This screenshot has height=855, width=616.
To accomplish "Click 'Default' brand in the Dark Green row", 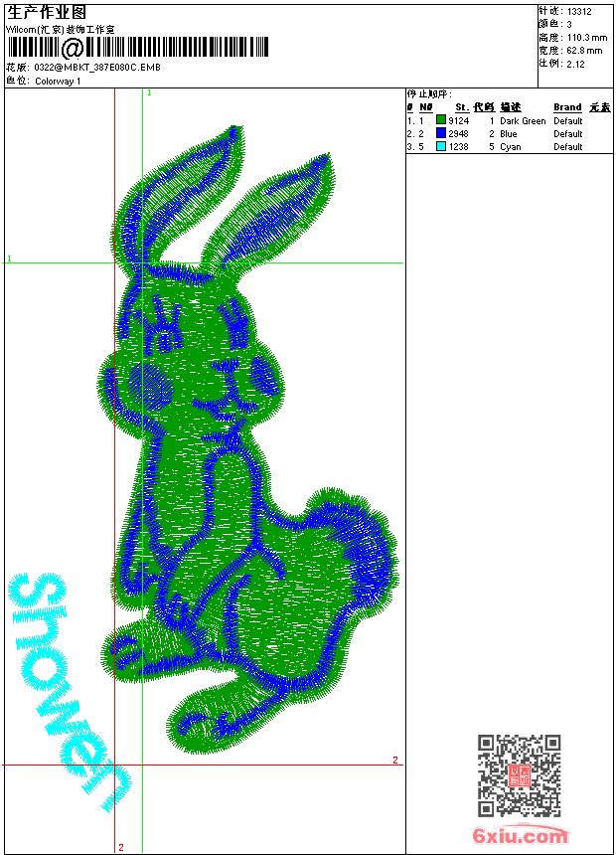I will coord(568,120).
